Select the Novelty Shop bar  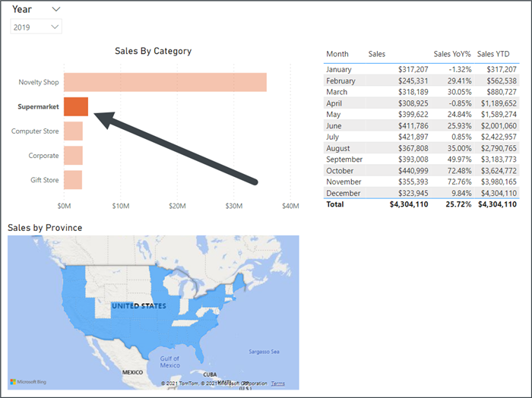[165, 82]
